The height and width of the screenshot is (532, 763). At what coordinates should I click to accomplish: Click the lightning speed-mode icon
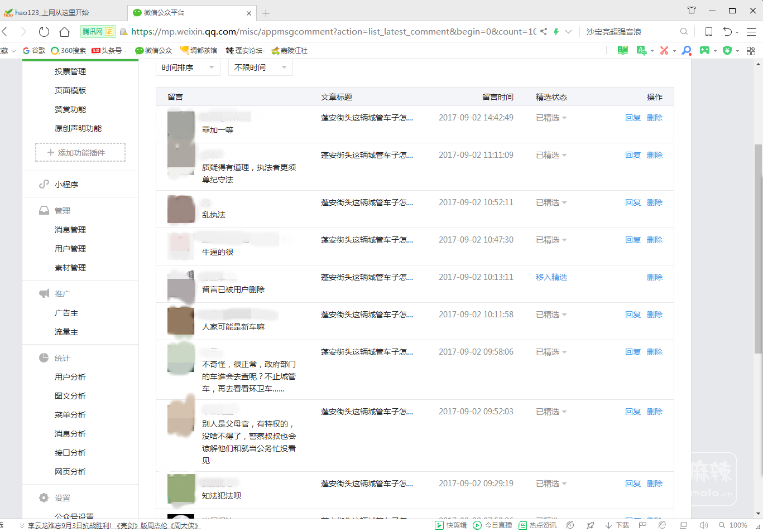pyautogui.click(x=556, y=32)
